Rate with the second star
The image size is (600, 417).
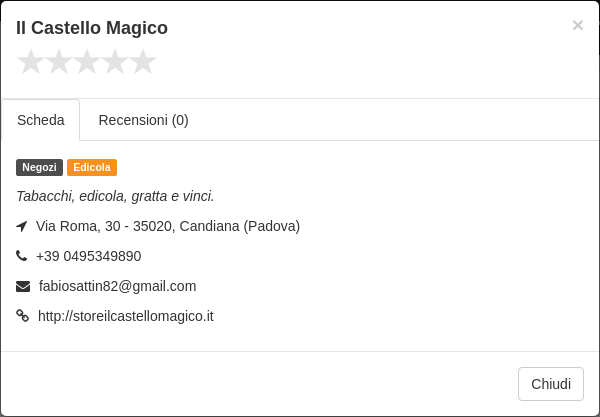(x=59, y=62)
